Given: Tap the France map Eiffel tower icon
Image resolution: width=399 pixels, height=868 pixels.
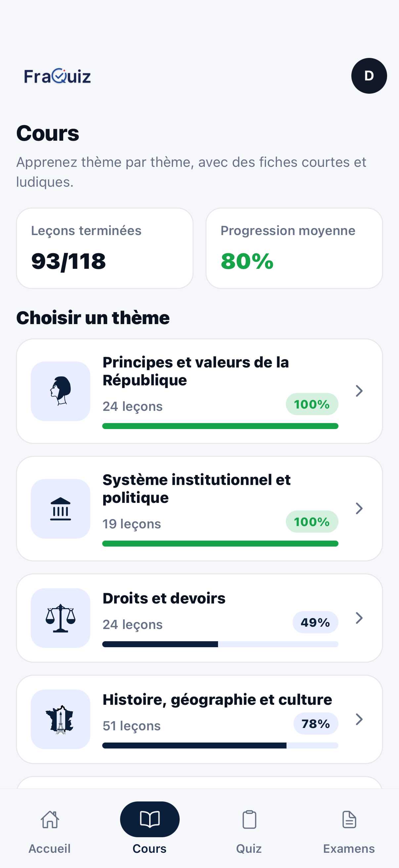Looking at the screenshot, I should click(x=61, y=719).
